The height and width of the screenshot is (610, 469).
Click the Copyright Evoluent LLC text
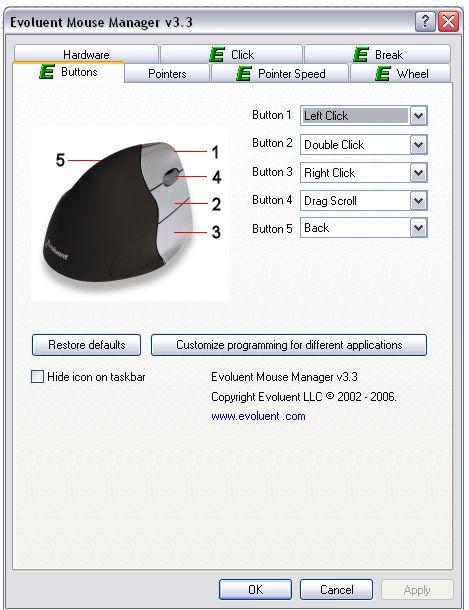tap(304, 397)
